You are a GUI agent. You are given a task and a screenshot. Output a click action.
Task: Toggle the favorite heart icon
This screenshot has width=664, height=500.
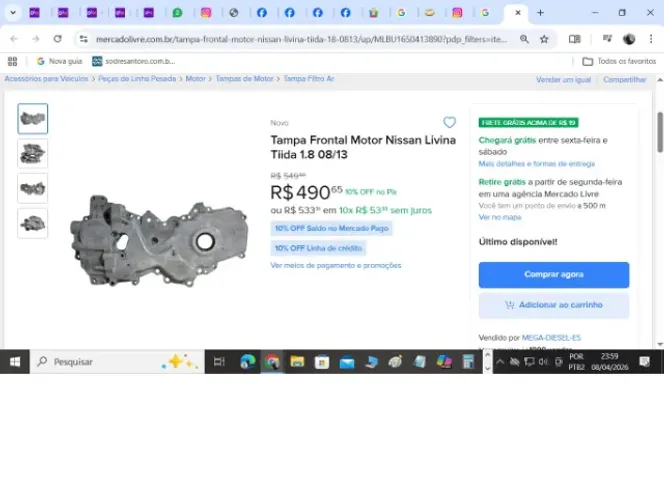click(x=449, y=122)
